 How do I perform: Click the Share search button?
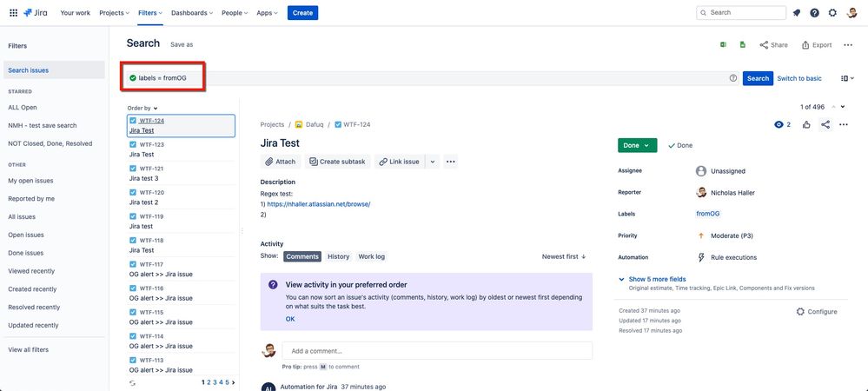(773, 45)
